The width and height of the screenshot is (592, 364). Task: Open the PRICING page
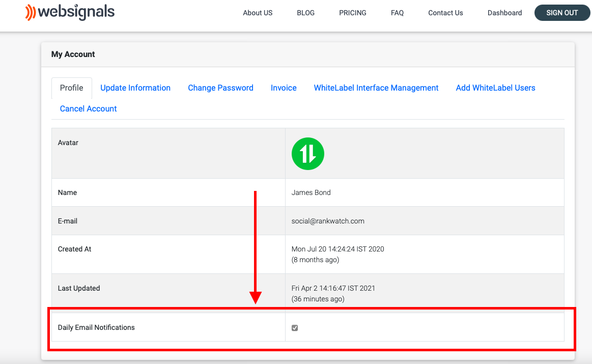pyautogui.click(x=353, y=13)
